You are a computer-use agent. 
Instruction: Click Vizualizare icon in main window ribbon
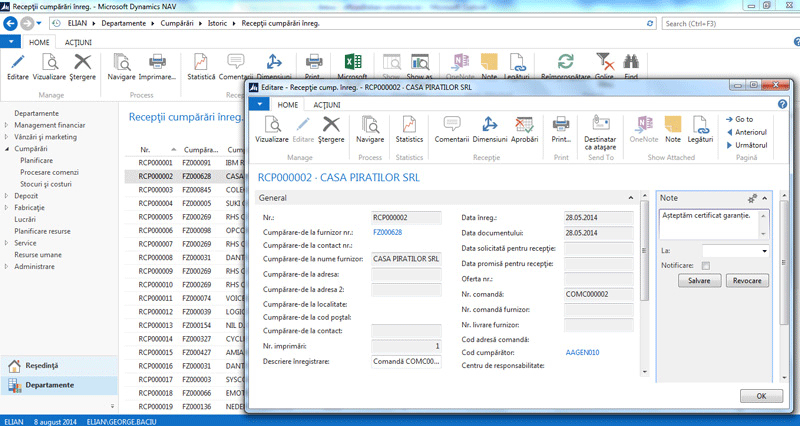pos(49,63)
